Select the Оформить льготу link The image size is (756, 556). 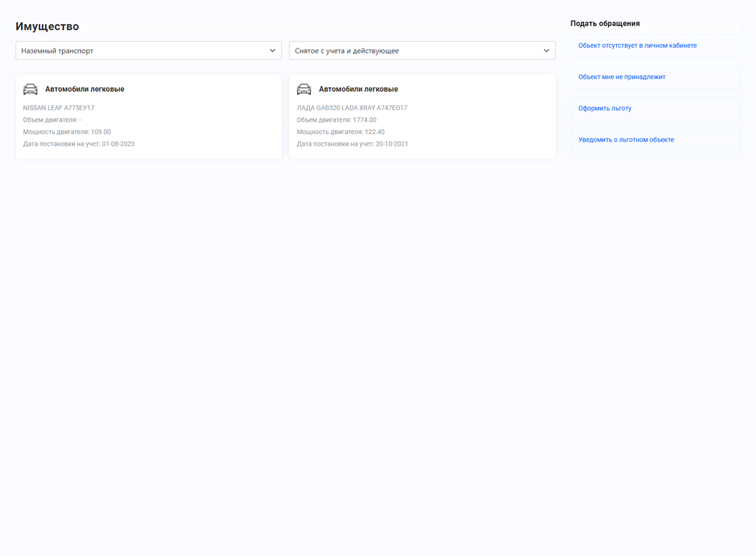[x=604, y=108]
